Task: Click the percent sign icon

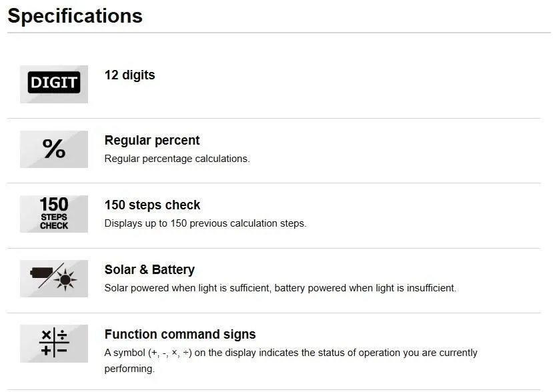Action: pyautogui.click(x=54, y=149)
